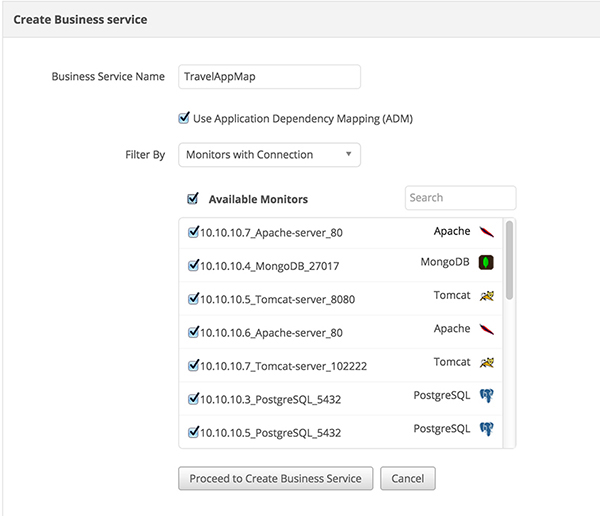Uncheck Use Application Dependency Mapping (ADM)
600x516 pixels.
pos(184,118)
